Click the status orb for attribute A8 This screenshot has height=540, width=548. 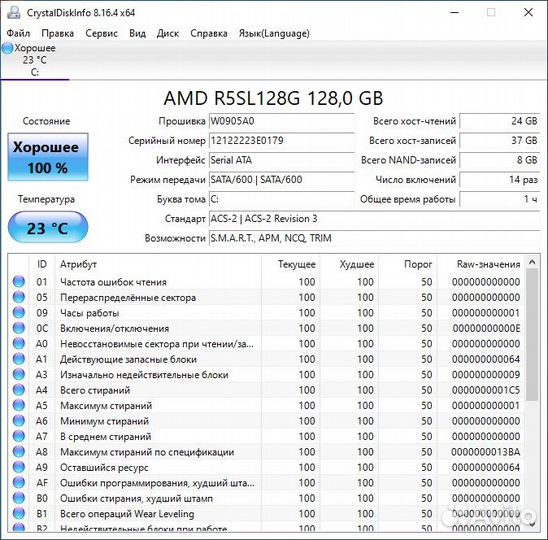pos(19,452)
